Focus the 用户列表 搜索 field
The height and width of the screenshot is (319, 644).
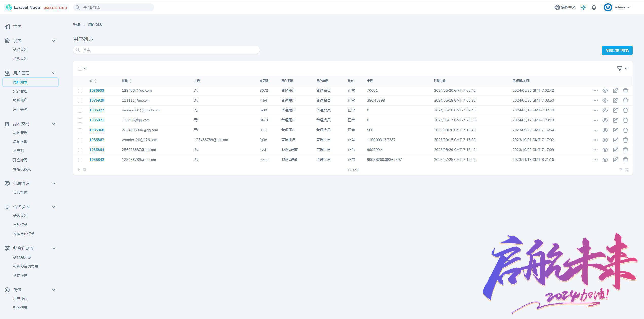(x=166, y=50)
